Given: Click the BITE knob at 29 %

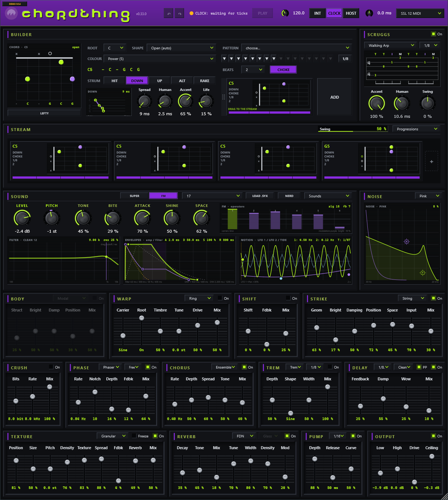Looking at the screenshot, I should coord(113,218).
